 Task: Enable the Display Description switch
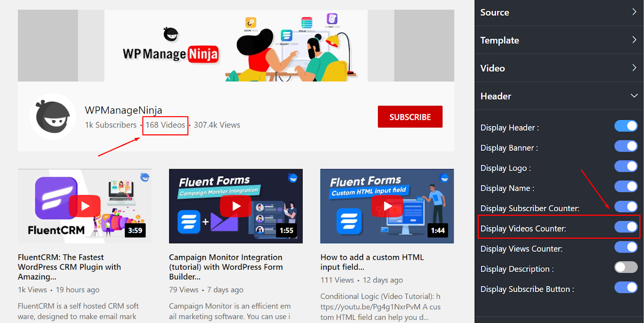626,267
